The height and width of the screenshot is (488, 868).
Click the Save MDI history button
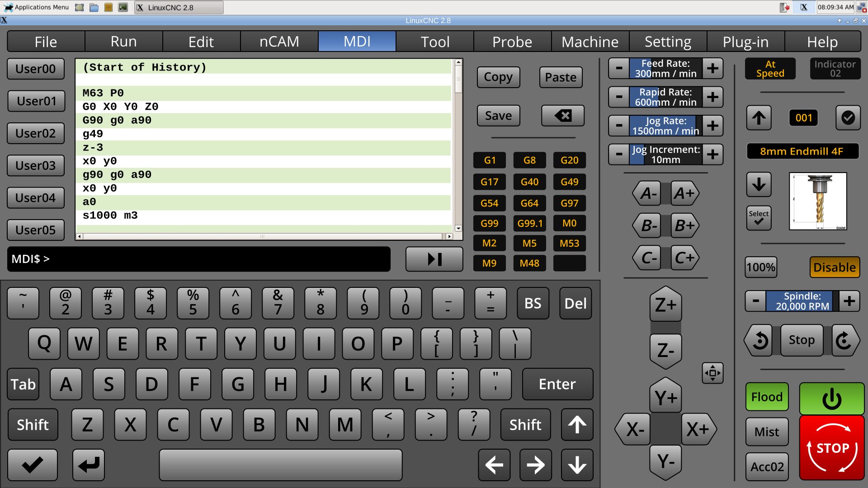coord(498,115)
